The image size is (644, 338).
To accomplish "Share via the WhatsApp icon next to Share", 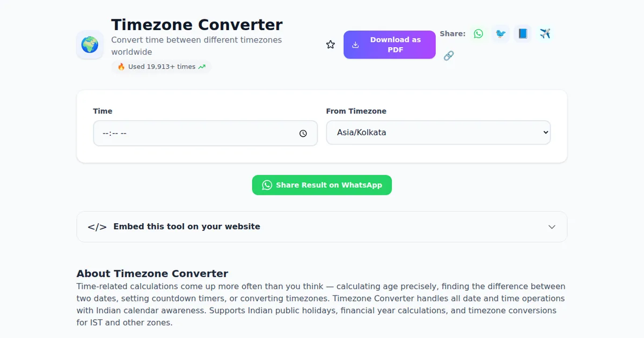I will [478, 33].
